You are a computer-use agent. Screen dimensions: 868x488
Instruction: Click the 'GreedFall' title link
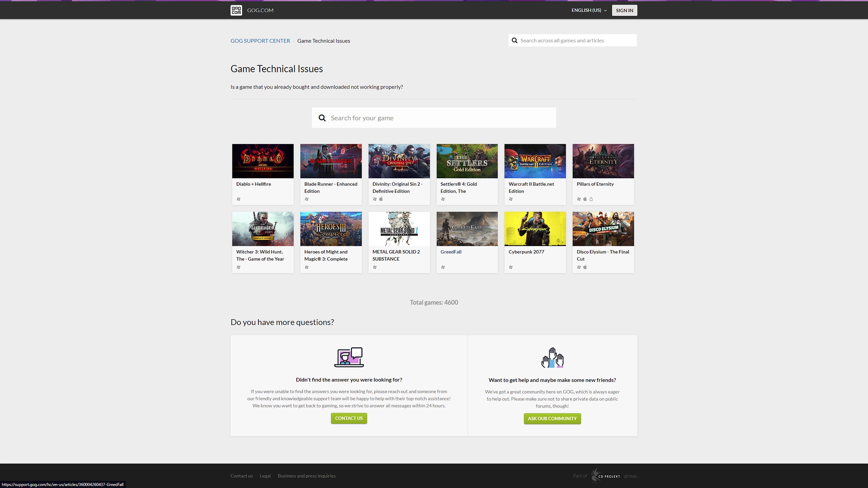pos(451,252)
